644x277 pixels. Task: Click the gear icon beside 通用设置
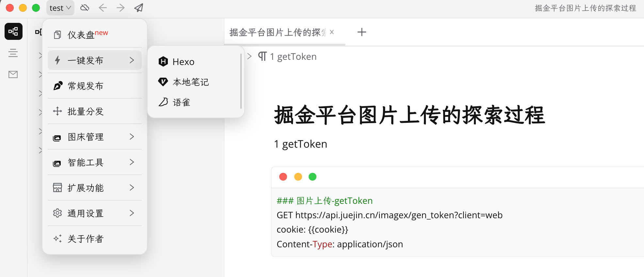57,213
